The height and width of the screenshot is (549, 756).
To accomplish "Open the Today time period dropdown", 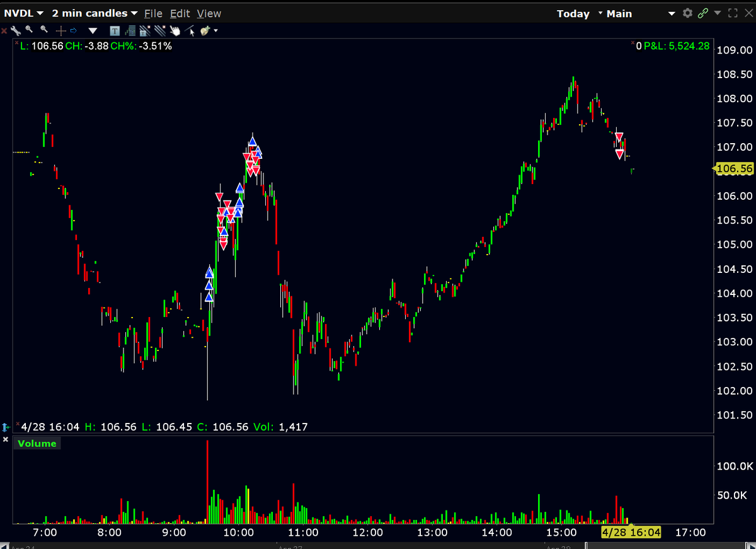I will [x=580, y=13].
